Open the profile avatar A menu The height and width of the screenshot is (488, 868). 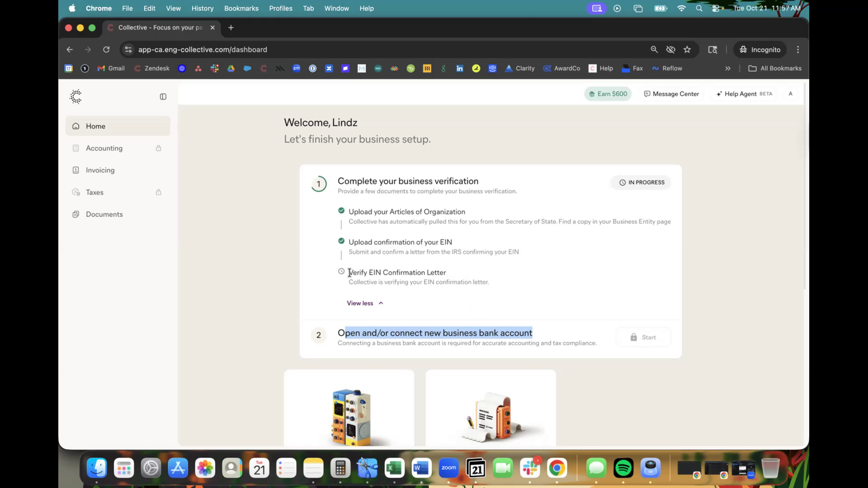click(x=790, y=94)
